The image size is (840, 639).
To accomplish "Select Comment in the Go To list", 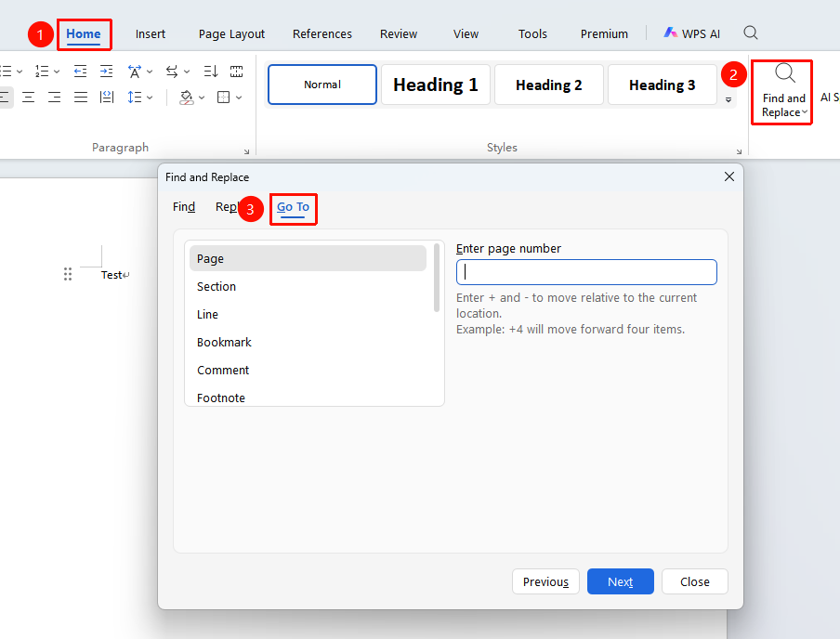I will point(308,370).
